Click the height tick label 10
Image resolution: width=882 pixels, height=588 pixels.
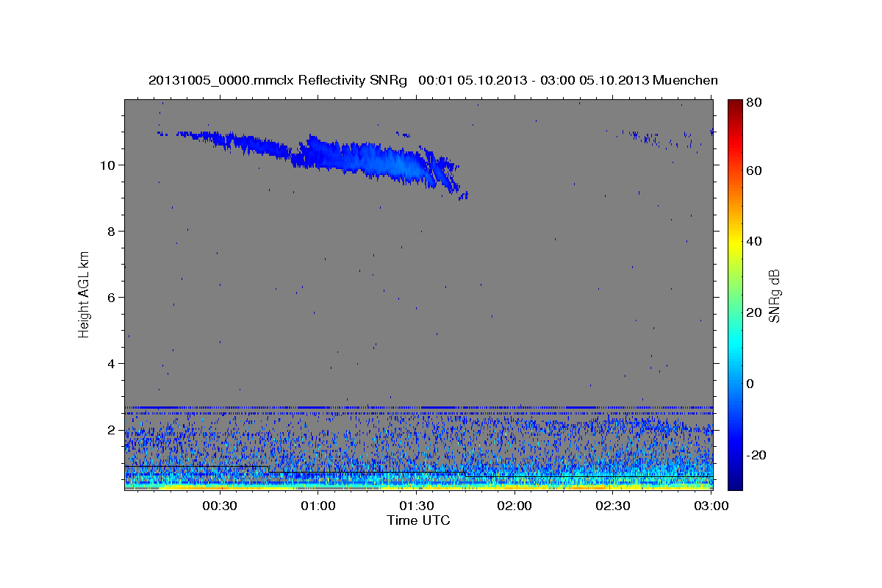[x=107, y=165]
